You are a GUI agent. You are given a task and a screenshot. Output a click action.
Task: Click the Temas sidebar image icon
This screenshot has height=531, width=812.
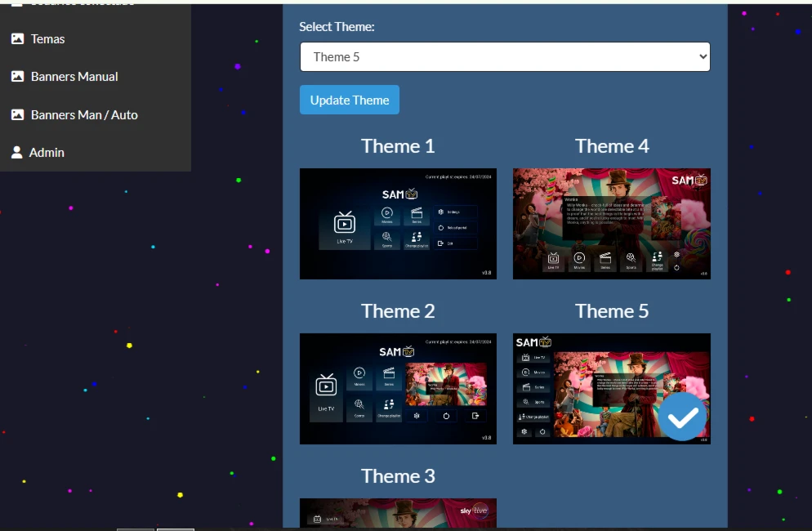[18, 39]
